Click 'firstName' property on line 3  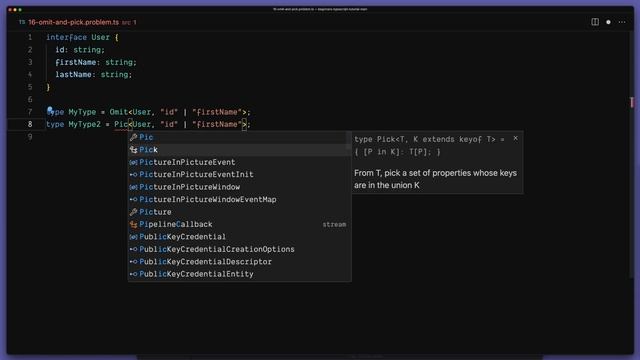pyautogui.click(x=76, y=62)
